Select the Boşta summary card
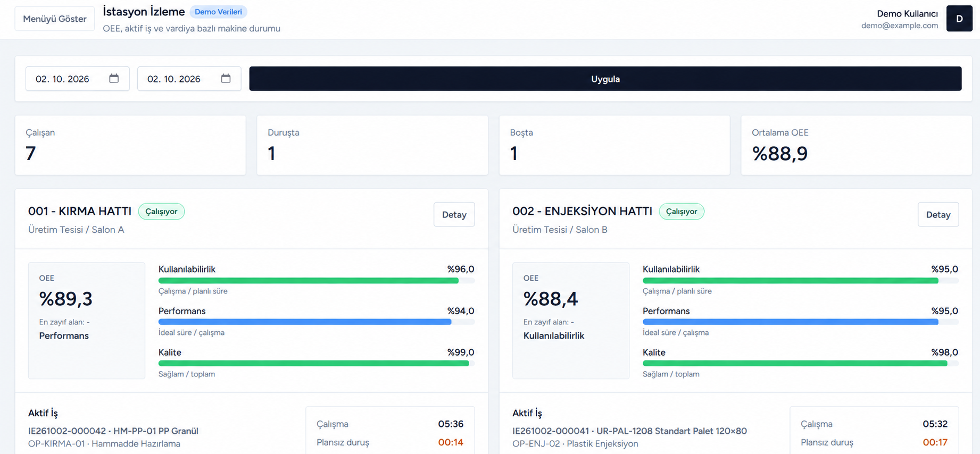The image size is (980, 454). tap(614, 145)
